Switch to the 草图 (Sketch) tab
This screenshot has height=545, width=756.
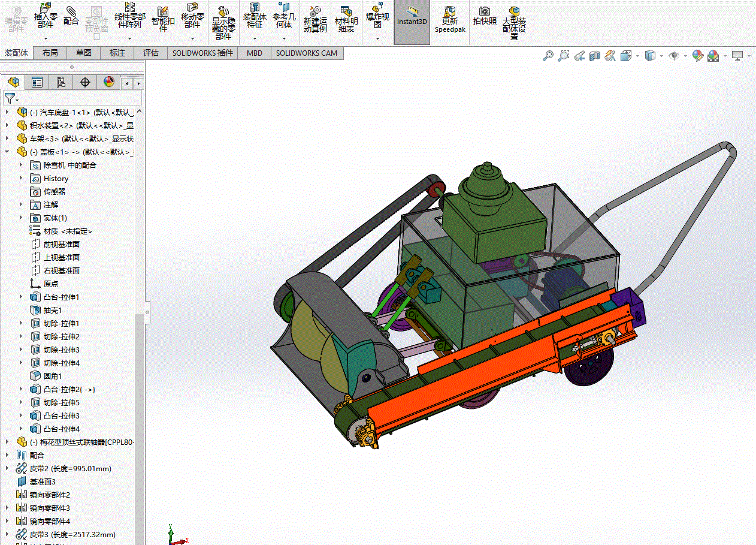point(84,53)
